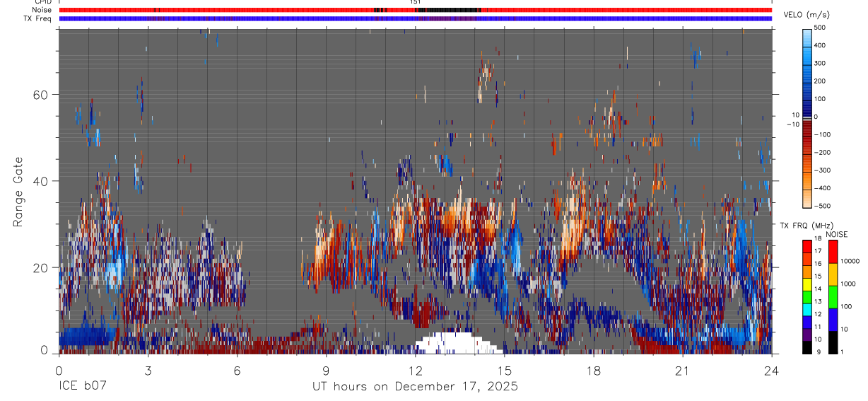Viewport: 868px width, 401px height.
Task: Click velocity legend value '-100'
Action: click(824, 134)
